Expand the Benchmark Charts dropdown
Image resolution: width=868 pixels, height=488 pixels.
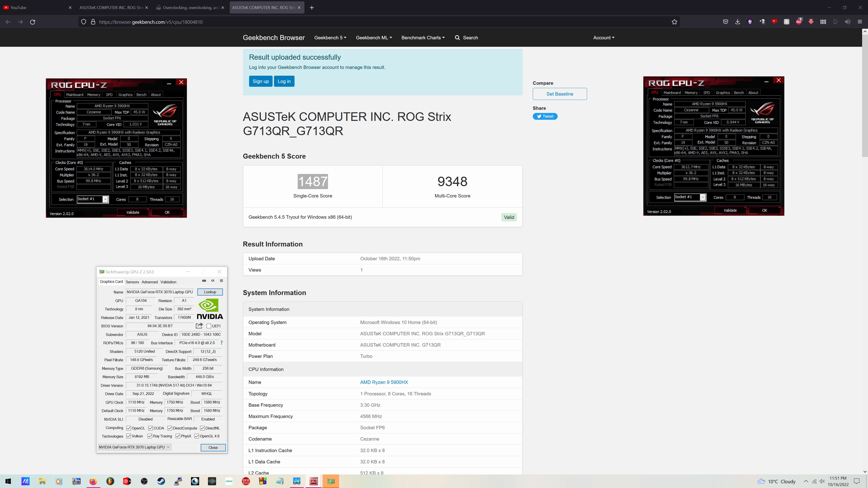click(x=423, y=38)
